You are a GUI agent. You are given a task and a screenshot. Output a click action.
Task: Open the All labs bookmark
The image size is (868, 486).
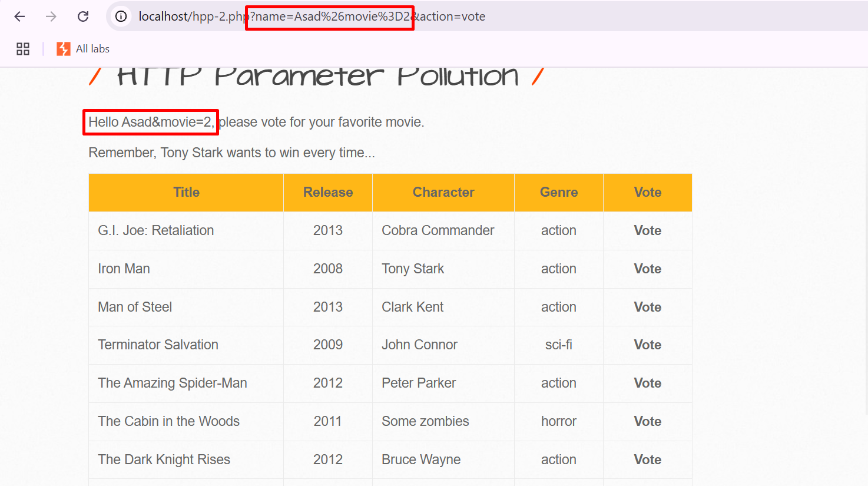coord(92,49)
